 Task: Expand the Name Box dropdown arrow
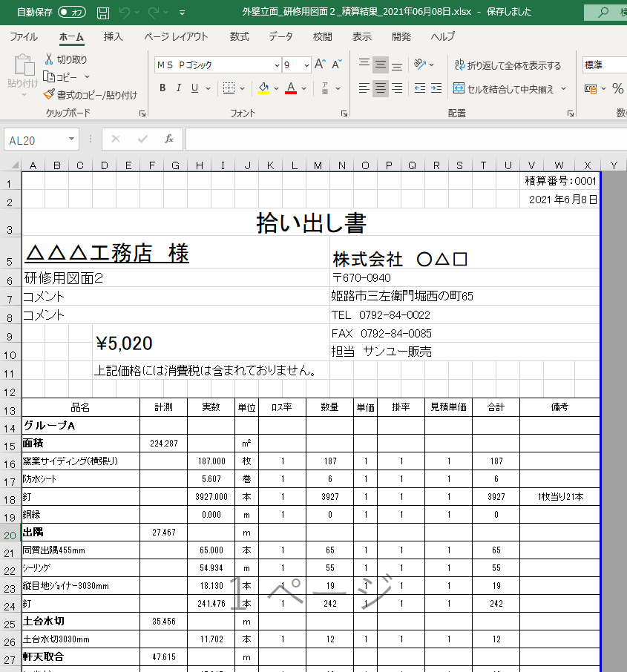[x=72, y=139]
